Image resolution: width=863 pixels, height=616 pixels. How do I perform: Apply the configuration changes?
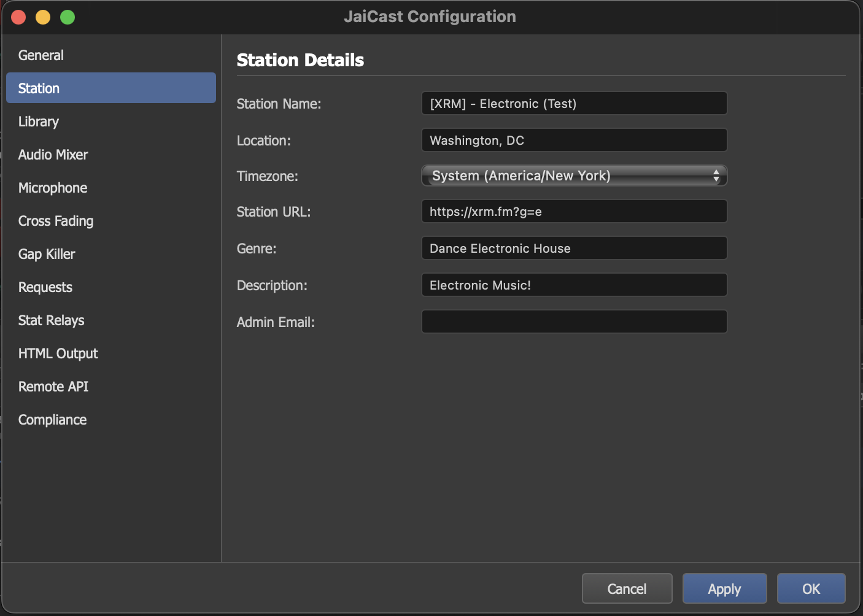click(724, 588)
